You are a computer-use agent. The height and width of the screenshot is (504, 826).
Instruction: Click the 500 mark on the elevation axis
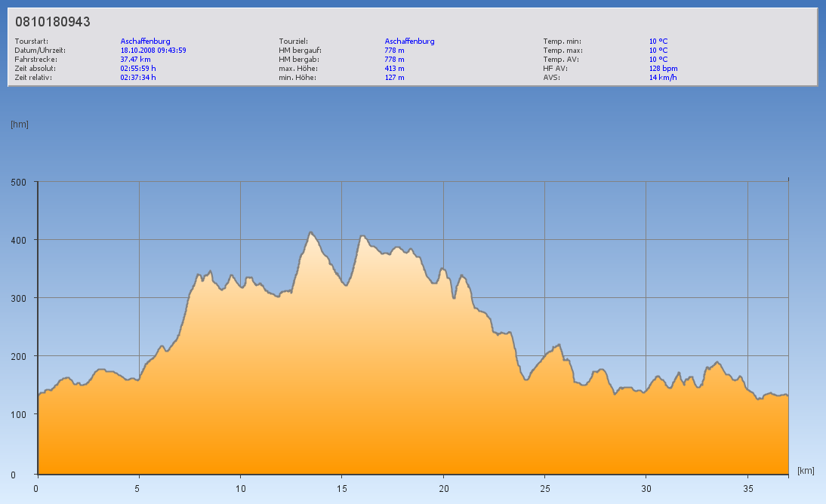coord(19,182)
